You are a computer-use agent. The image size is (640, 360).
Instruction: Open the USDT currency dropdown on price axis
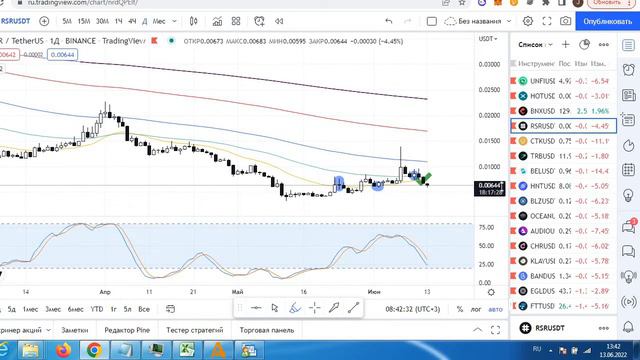[488, 39]
